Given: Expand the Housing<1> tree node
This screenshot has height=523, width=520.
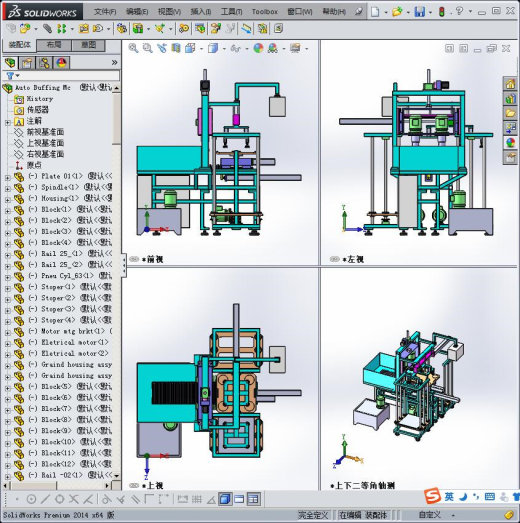Looking at the screenshot, I should (x=7, y=199).
